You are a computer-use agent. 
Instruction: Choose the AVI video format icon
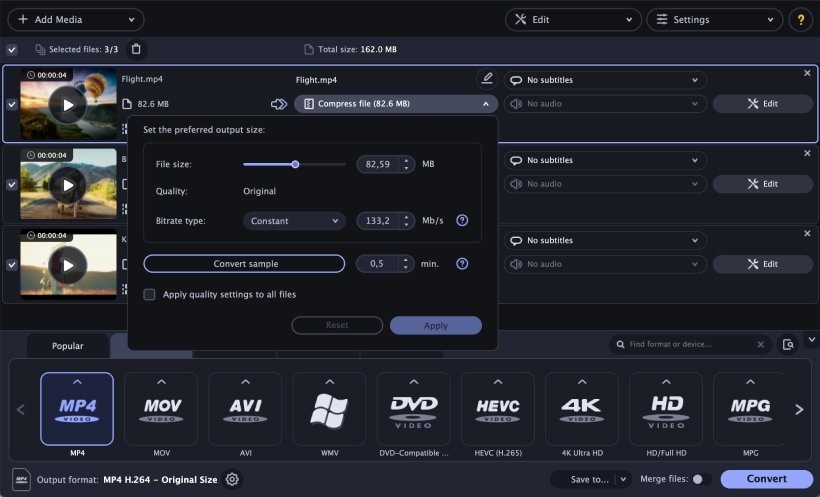245,409
